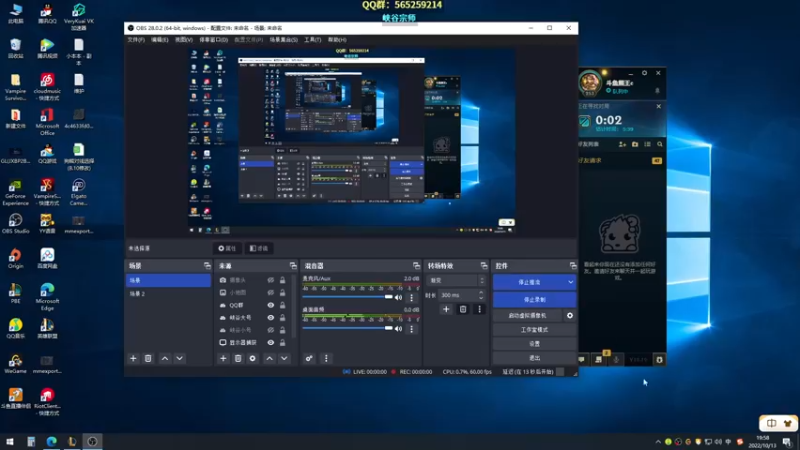
Task: Mute the 麦克风/Aux channel
Action: [x=398, y=297]
